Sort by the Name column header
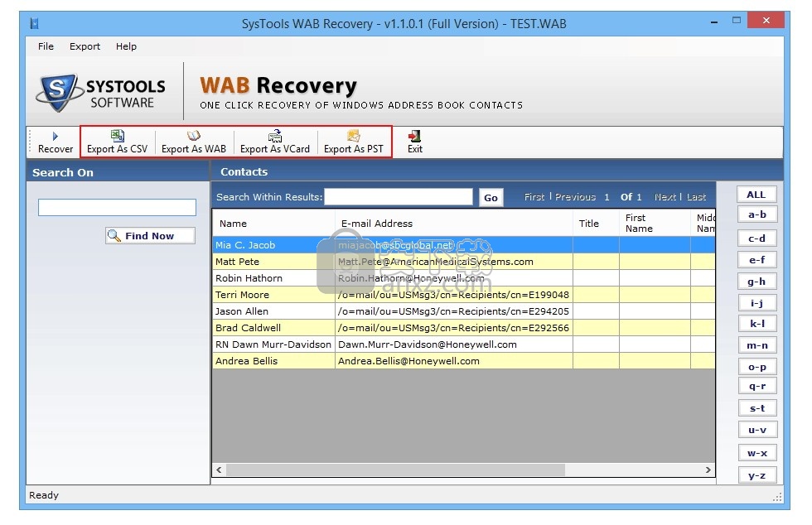Viewport: 812px width, 525px height. pos(274,223)
